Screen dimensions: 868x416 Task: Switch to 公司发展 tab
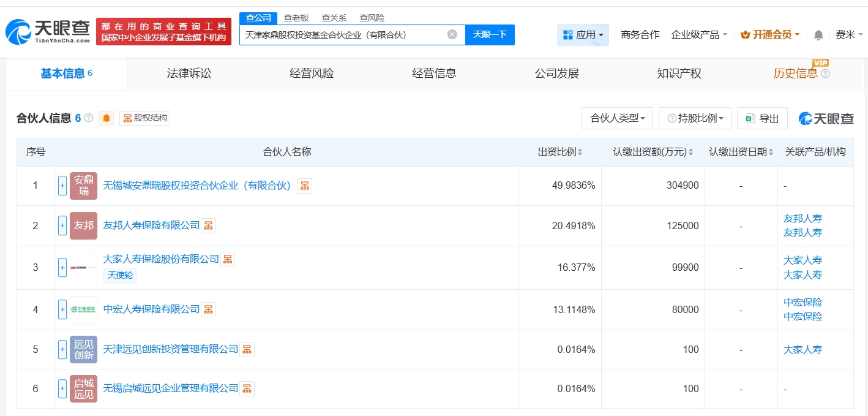coord(556,74)
